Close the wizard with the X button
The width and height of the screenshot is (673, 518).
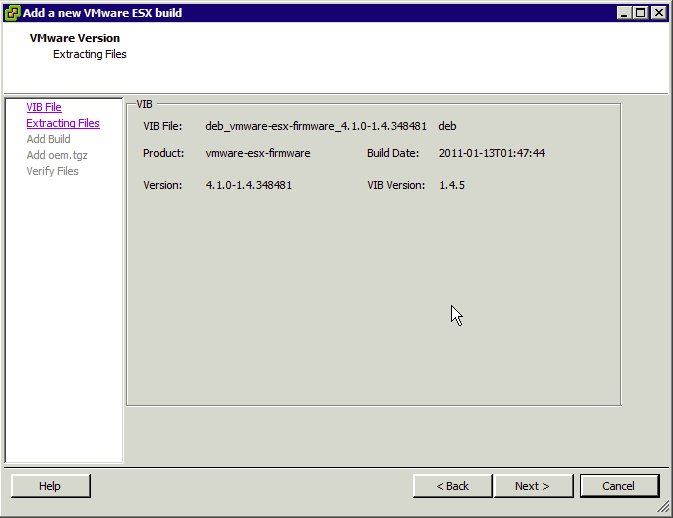point(658,12)
